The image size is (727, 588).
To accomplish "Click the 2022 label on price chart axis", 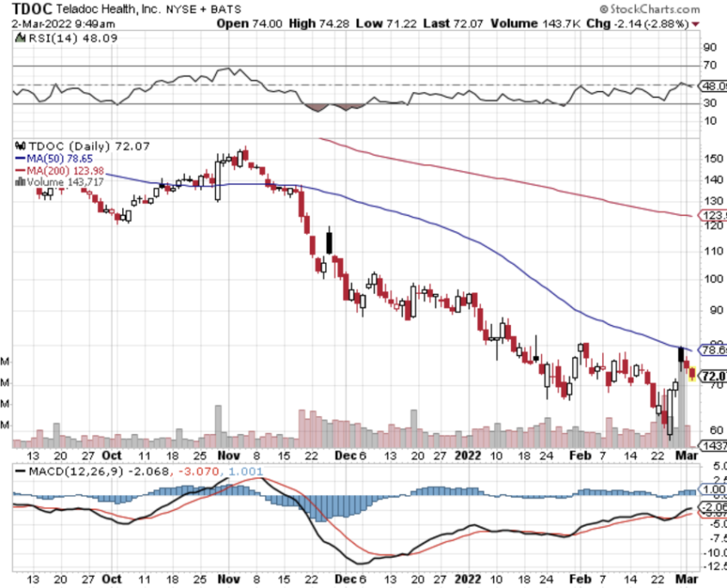I will 468,456.
